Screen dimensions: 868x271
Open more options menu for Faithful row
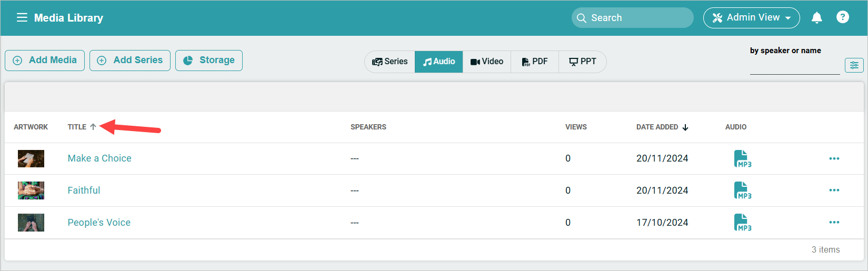(834, 190)
